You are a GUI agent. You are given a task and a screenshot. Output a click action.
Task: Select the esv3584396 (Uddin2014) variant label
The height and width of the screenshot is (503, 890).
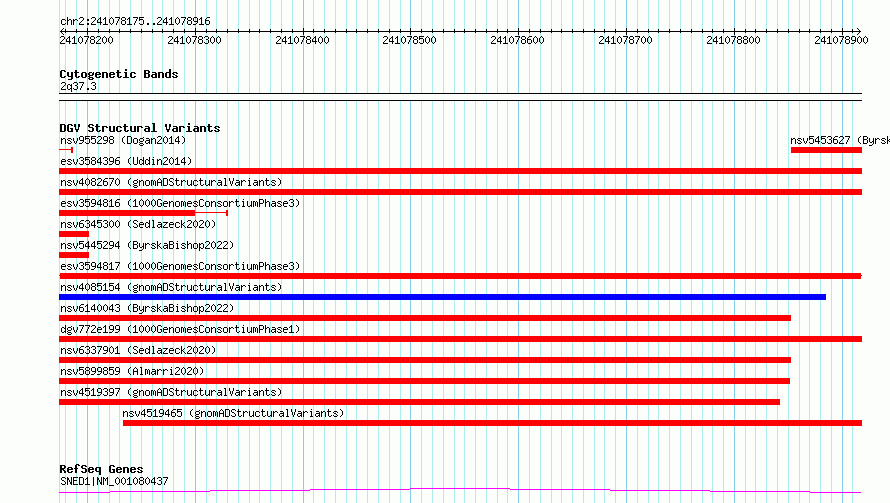click(x=126, y=161)
